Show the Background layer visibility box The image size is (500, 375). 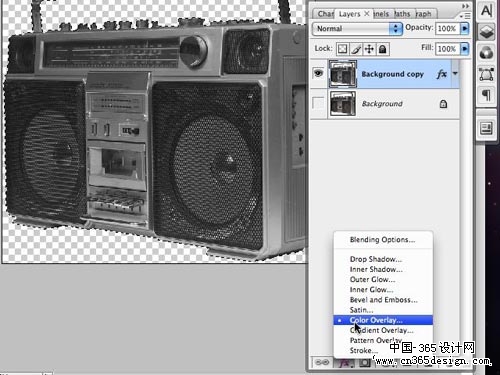pos(318,103)
